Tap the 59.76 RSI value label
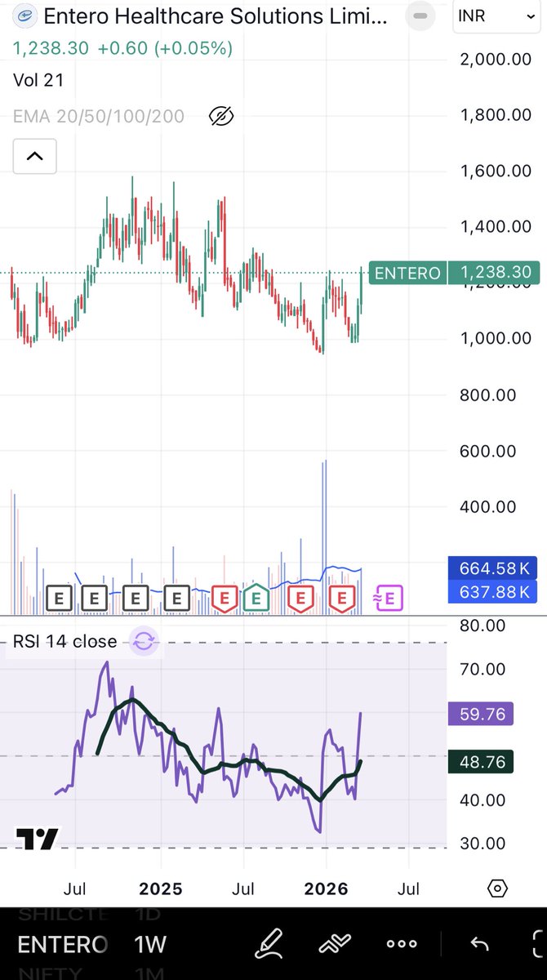547x980 pixels. [482, 715]
